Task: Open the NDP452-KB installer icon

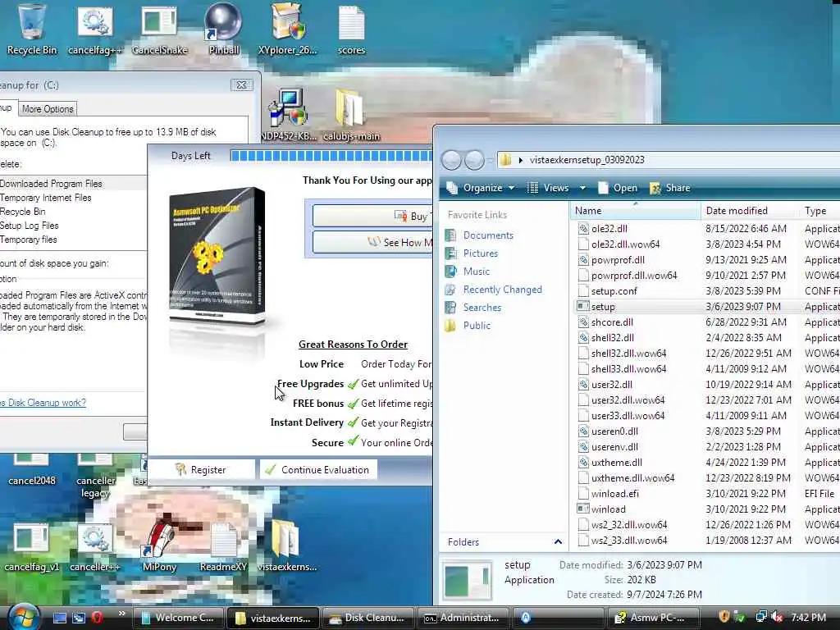Action: (287, 115)
